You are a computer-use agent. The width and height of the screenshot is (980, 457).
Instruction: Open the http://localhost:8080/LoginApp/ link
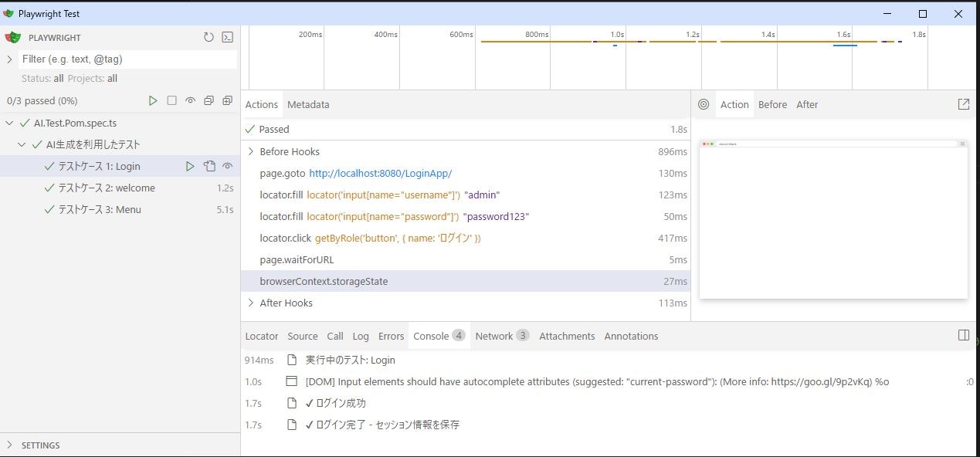(380, 173)
